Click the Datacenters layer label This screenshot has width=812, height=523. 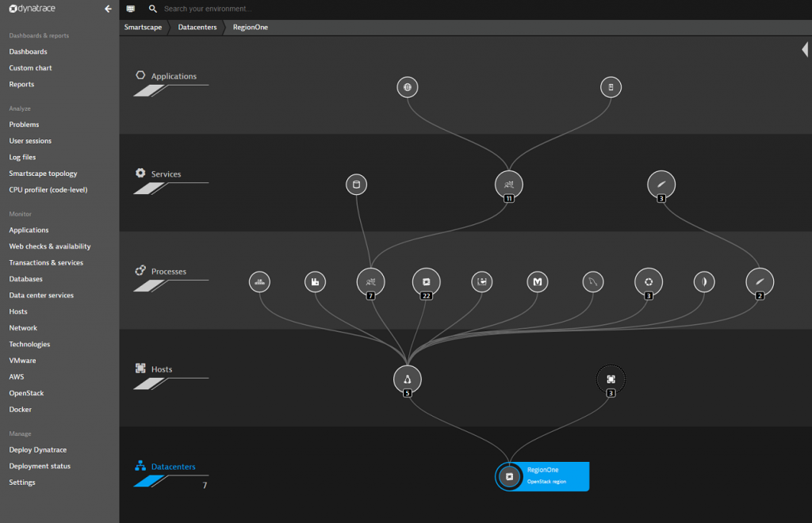point(174,467)
